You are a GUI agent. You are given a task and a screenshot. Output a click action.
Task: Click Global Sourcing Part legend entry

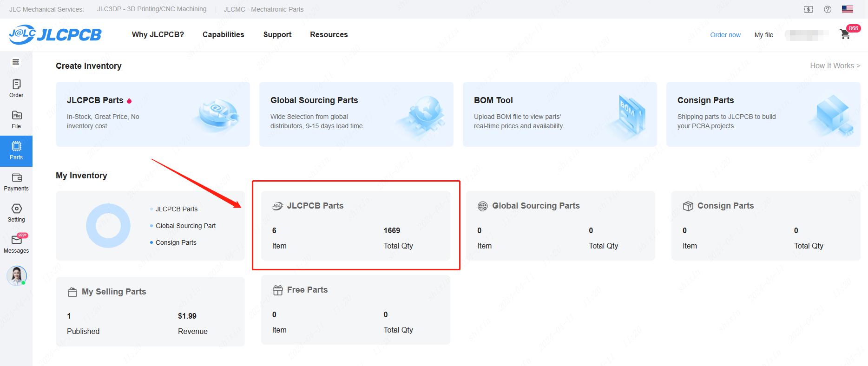pos(183,226)
